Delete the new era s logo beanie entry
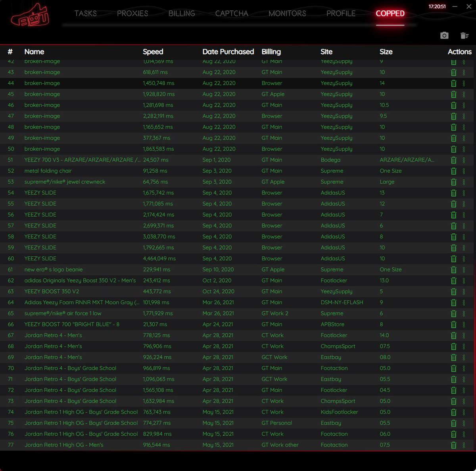 (x=454, y=269)
